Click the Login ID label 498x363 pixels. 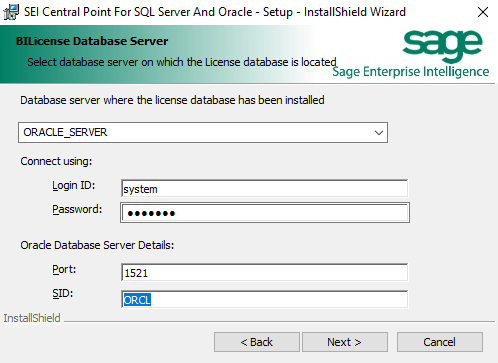(74, 185)
